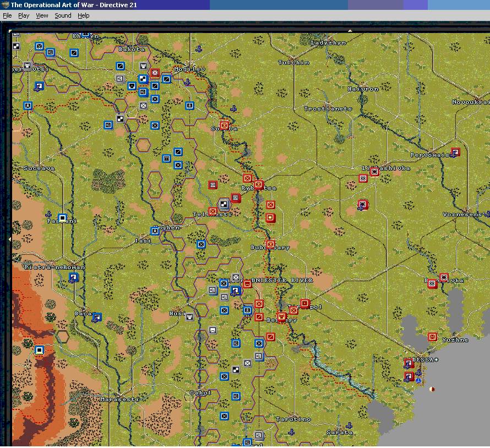Select red infantry unit at Telenesti
The image size is (490, 448).
pos(213,211)
